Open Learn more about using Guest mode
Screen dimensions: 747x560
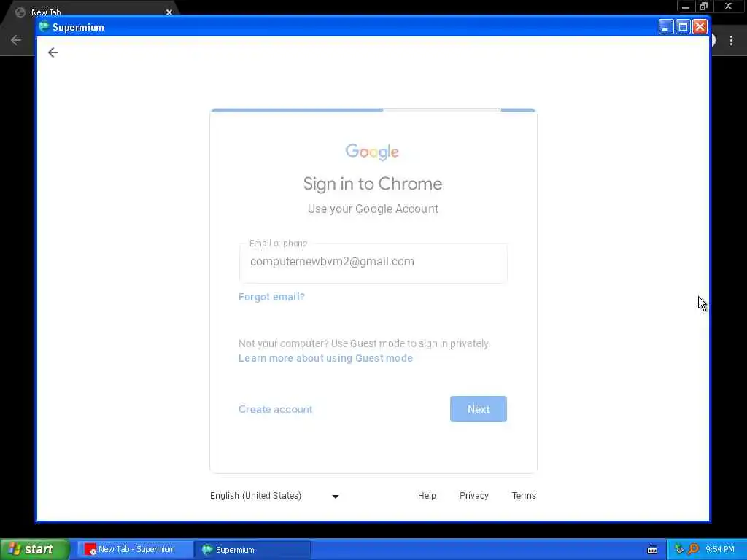click(x=325, y=358)
